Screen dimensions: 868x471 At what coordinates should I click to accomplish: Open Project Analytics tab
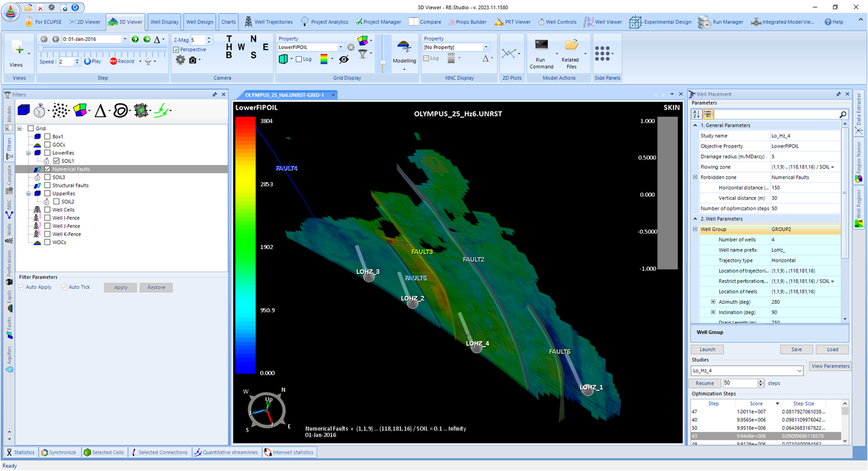click(x=324, y=21)
